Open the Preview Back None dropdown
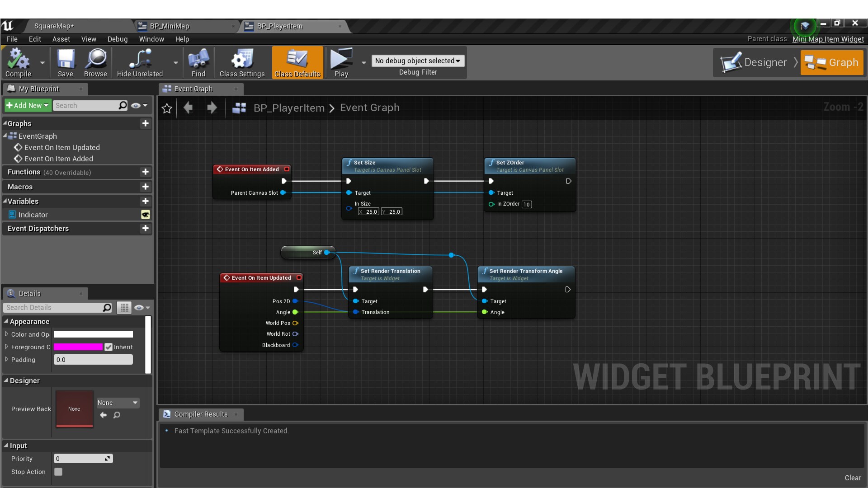 click(x=117, y=402)
